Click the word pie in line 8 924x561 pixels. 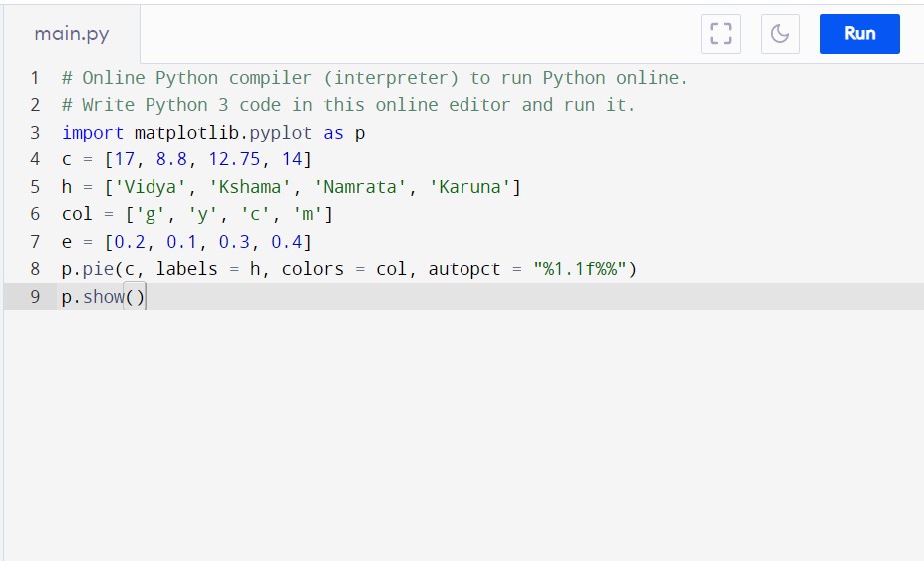pyautogui.click(x=98, y=269)
